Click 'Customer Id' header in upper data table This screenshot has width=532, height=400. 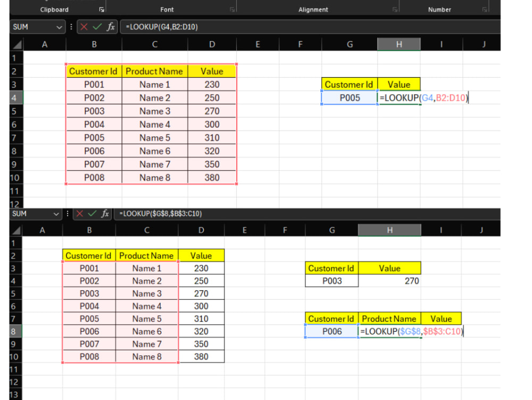[x=94, y=71]
